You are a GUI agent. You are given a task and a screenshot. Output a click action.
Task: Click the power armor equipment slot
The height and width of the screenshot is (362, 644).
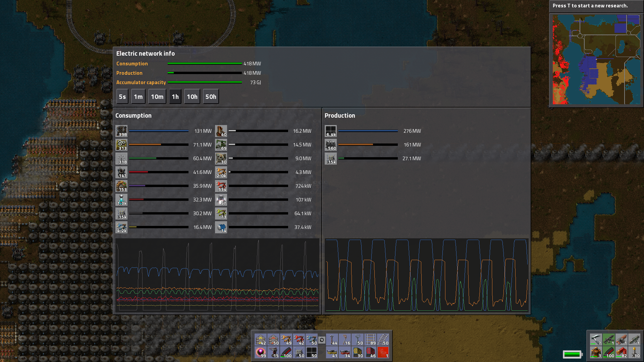point(596,352)
